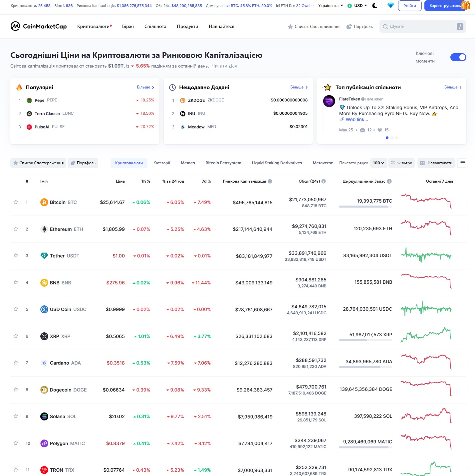Open the USD currency dropdown
Screen dimensions: 475x476
[357, 6]
